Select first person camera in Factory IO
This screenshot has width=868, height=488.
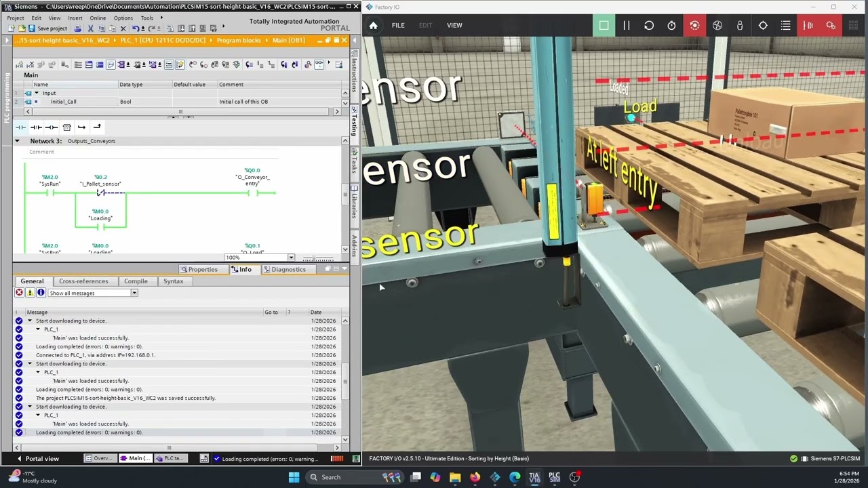(x=740, y=26)
